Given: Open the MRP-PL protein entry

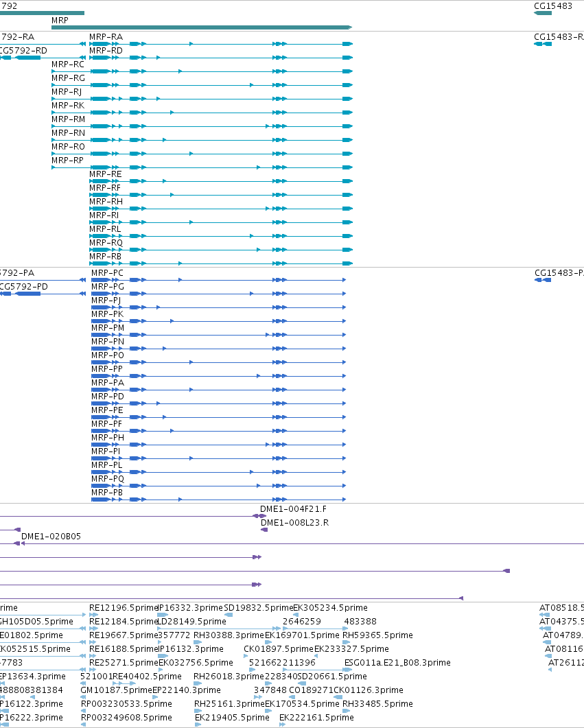Looking at the screenshot, I should 107,465.
